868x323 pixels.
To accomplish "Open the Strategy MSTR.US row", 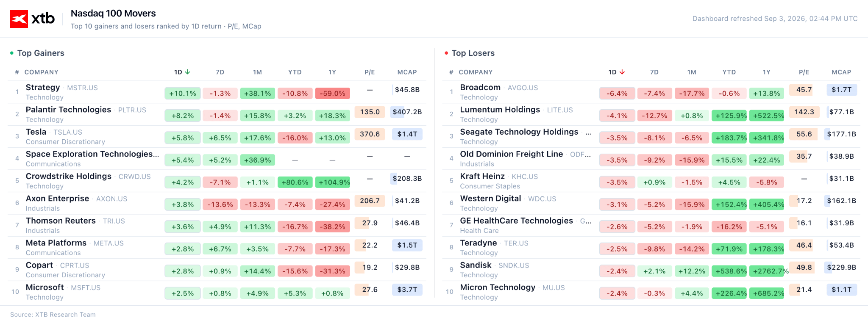I will pos(217,92).
